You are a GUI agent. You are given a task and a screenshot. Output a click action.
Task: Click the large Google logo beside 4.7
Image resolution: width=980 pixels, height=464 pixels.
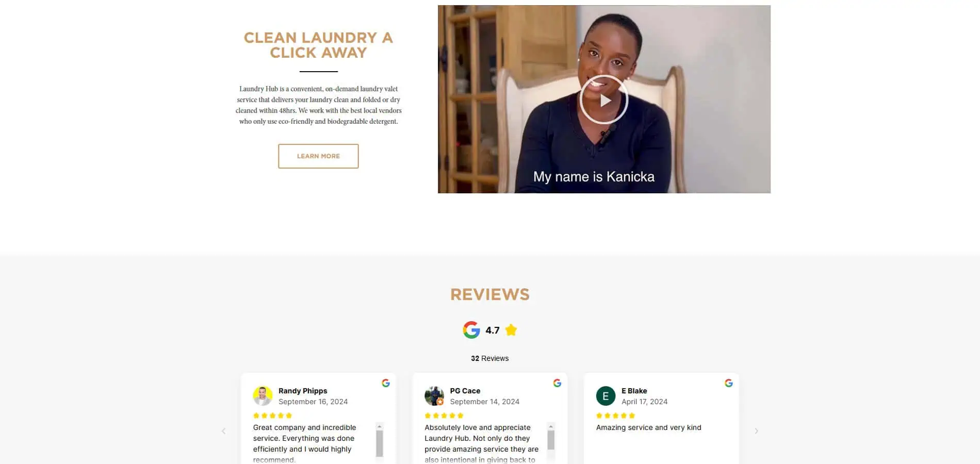(x=471, y=330)
